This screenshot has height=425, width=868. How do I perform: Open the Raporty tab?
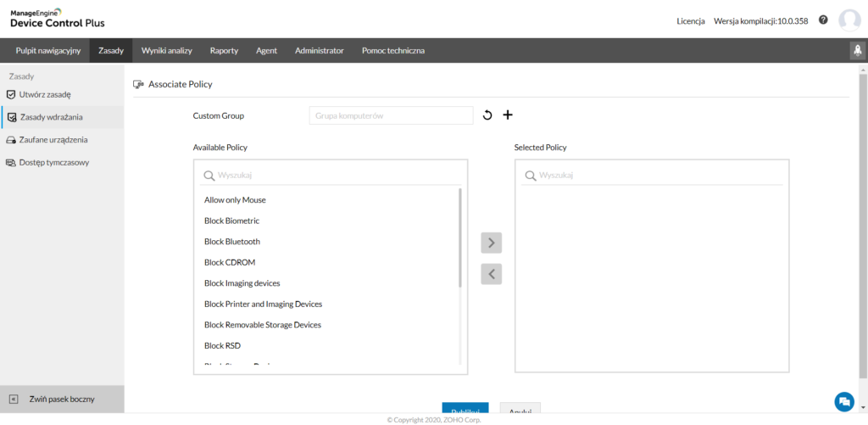tap(224, 51)
